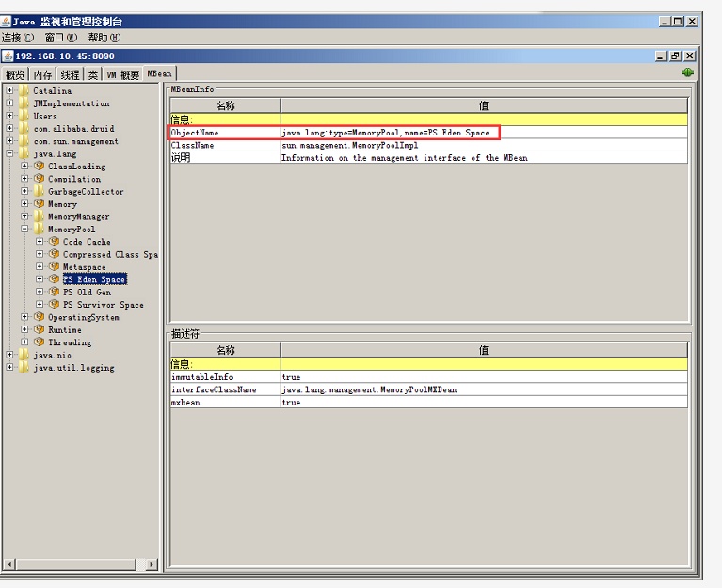
Task: Click the ClassLoading MBean icon
Action: pos(40,167)
